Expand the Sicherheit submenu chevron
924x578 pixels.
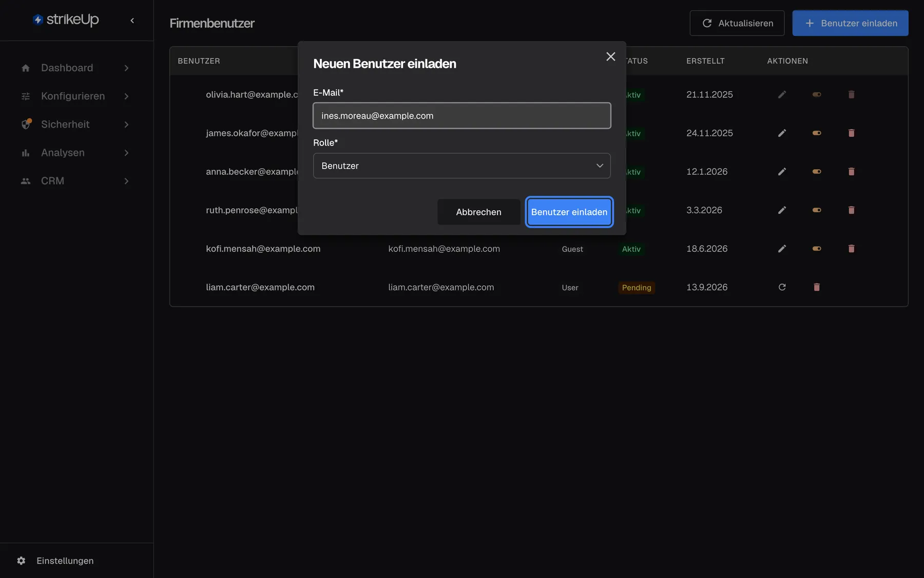(x=126, y=124)
